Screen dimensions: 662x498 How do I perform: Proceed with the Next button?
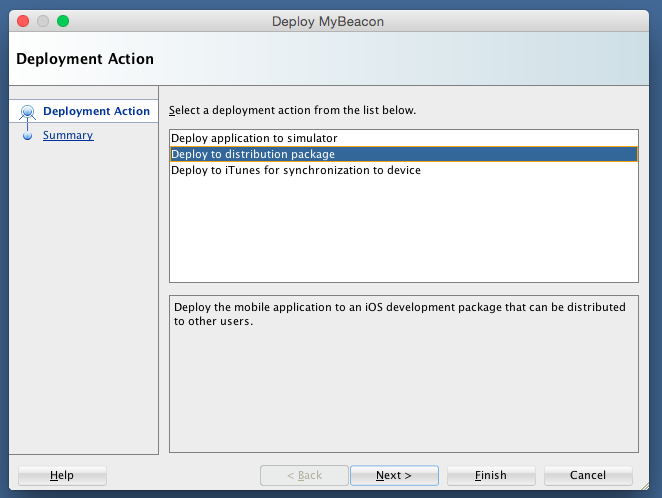[394, 475]
